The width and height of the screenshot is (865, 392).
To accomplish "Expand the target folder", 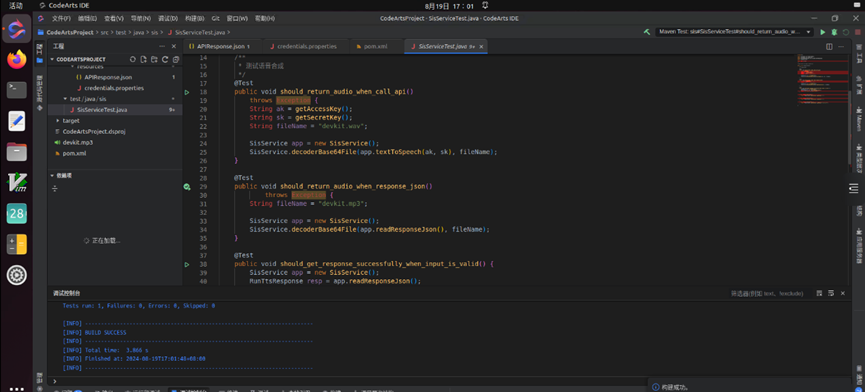I will pos(58,120).
